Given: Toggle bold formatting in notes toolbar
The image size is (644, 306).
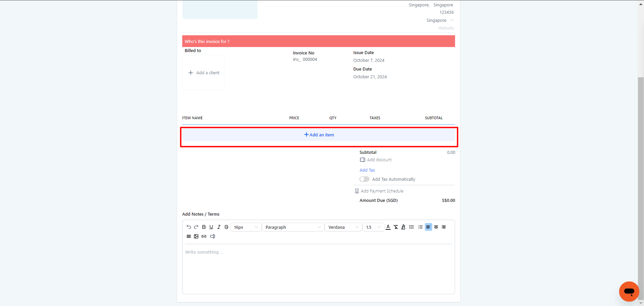Looking at the screenshot, I should 204,227.
